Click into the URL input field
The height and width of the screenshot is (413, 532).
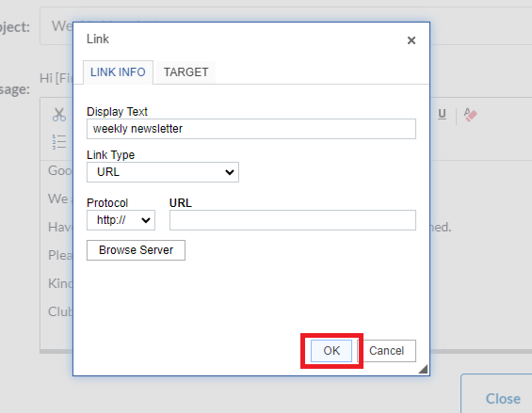click(x=293, y=220)
